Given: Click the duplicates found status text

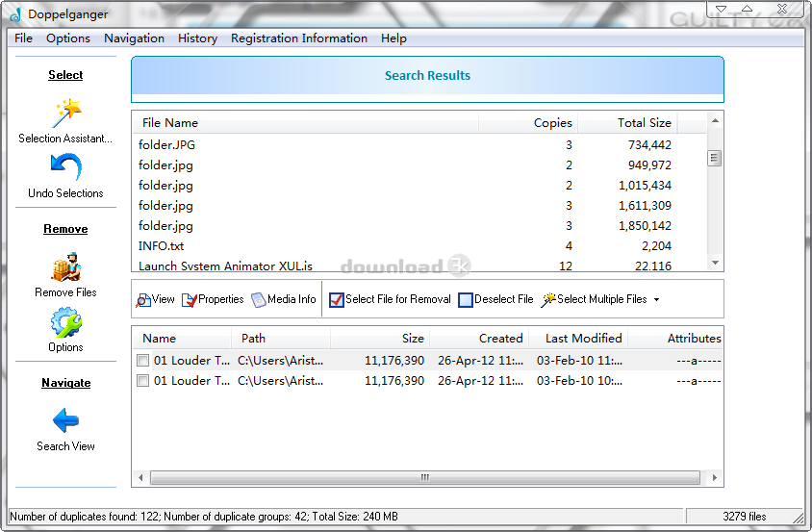Looking at the screenshot, I should point(204,517).
